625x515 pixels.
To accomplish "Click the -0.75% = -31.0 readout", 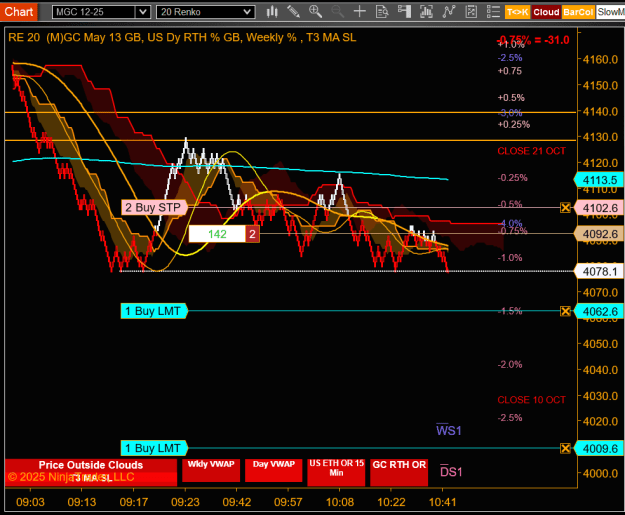I will [x=533, y=40].
